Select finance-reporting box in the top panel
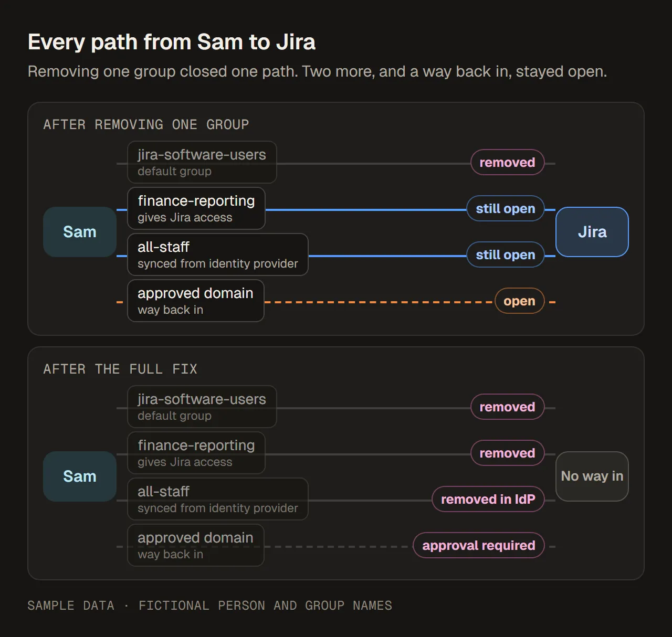Screen dimensions: 672x637 coord(196,208)
